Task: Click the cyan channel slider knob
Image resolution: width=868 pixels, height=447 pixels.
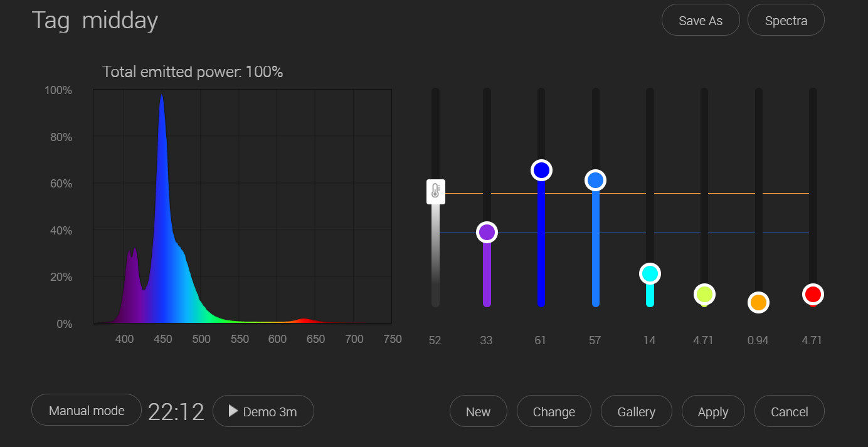Action: click(x=650, y=274)
